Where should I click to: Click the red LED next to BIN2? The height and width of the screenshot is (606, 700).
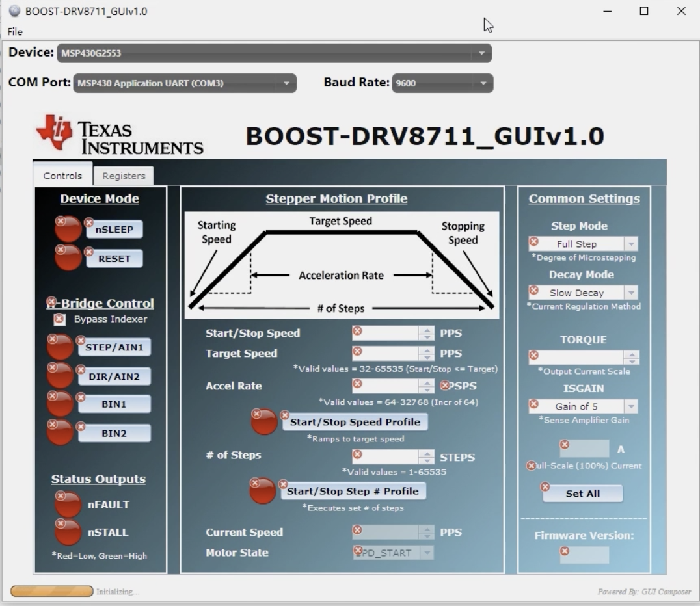click(60, 432)
